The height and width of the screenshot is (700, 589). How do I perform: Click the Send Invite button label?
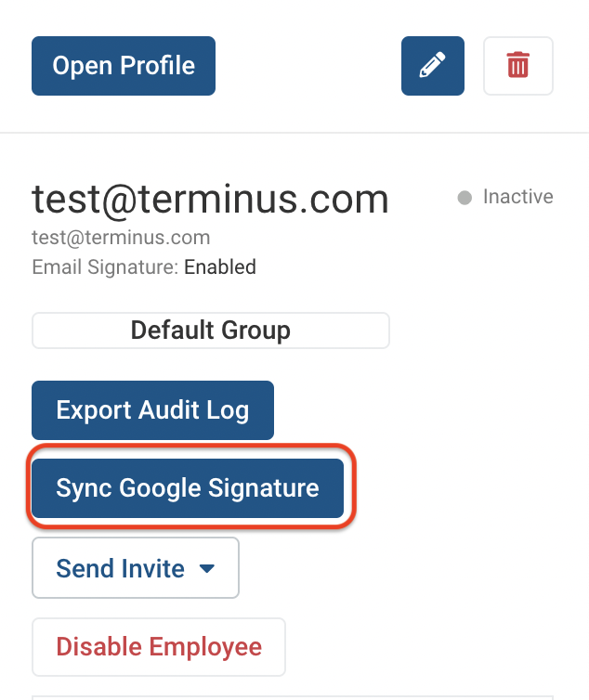point(120,568)
